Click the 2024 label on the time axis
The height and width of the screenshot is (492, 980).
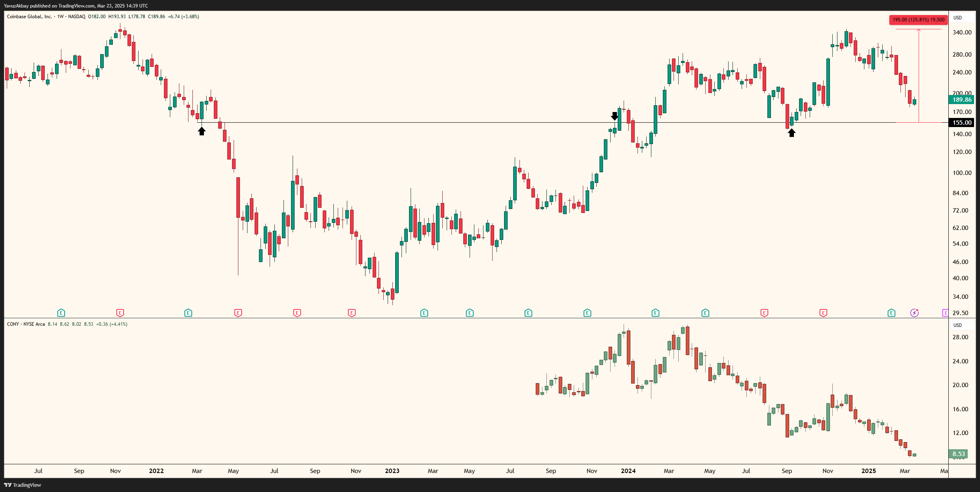click(628, 471)
